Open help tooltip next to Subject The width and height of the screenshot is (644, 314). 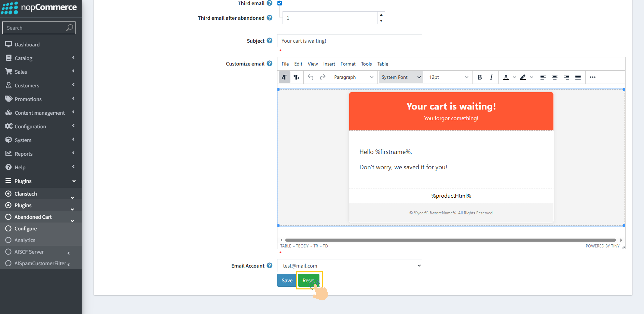pyautogui.click(x=270, y=41)
